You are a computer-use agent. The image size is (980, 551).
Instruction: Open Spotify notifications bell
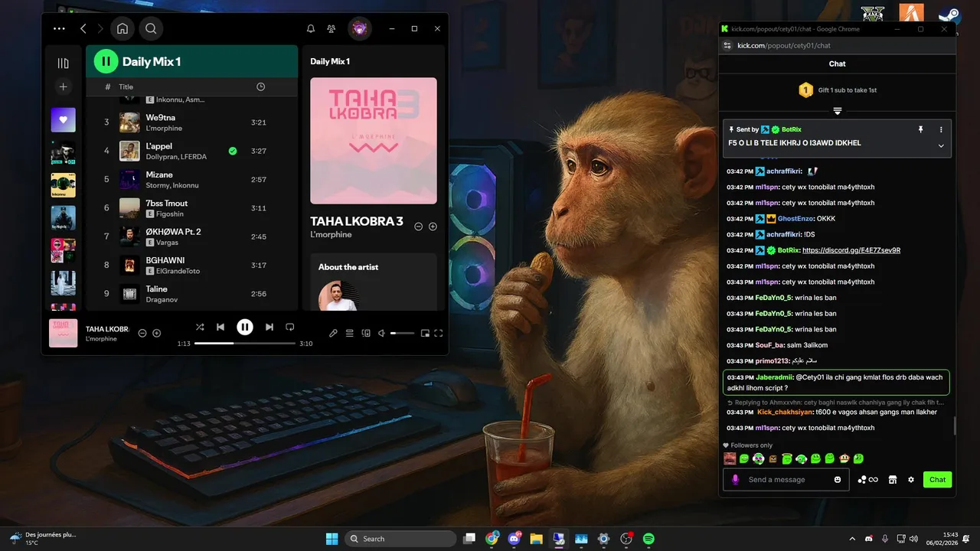pos(311,28)
